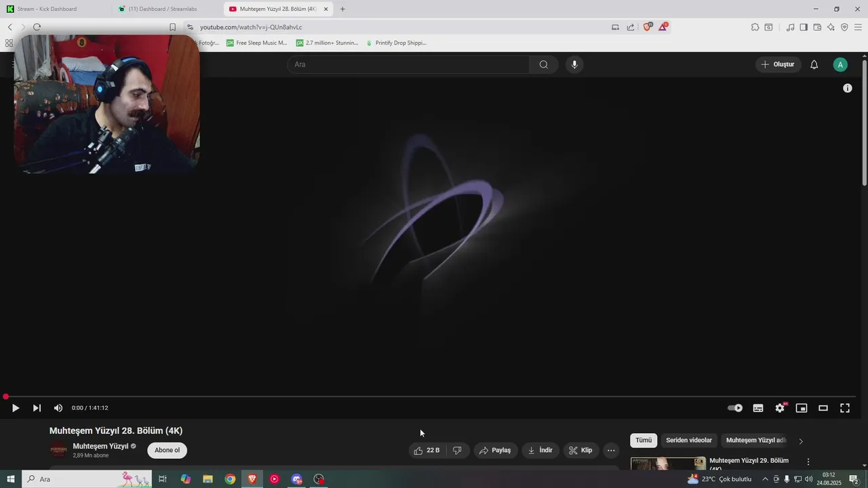Open video player settings gear
This screenshot has width=868, height=488.
point(780,408)
